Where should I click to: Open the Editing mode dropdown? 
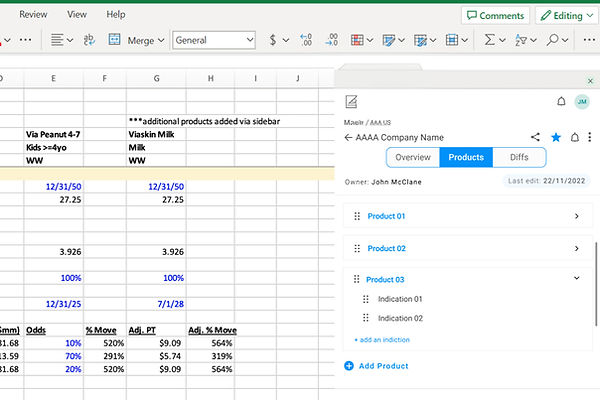(567, 16)
